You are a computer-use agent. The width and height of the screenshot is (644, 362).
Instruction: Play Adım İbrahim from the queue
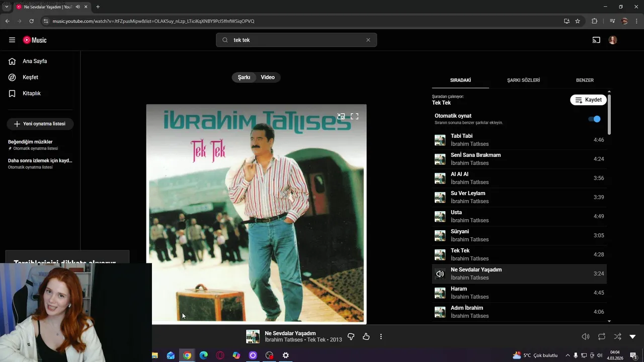click(519, 312)
